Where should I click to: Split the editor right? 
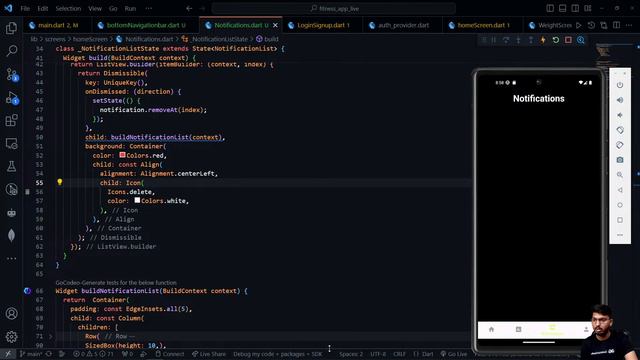616,25
